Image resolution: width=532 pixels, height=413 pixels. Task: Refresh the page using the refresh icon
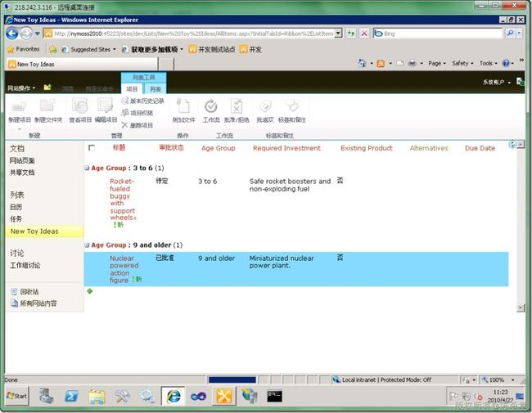tap(351, 34)
